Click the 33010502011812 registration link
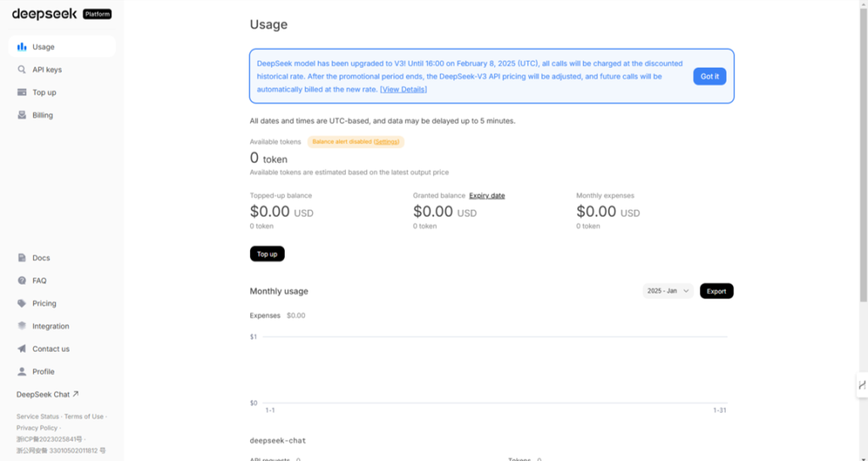 61,451
